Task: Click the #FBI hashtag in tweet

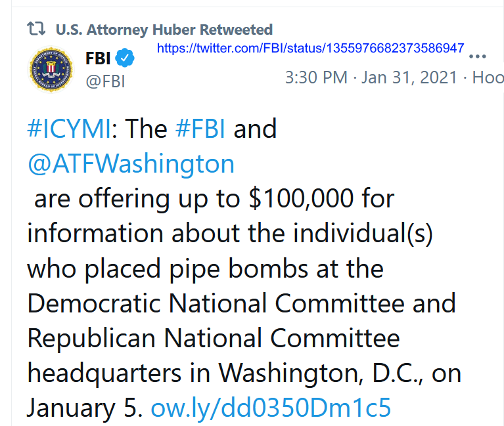Action: coord(200,129)
